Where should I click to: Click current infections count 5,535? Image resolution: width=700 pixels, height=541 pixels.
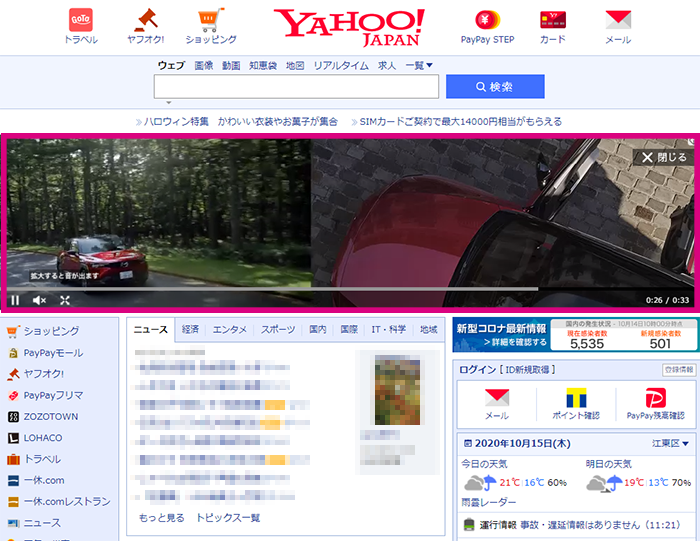[587, 344]
